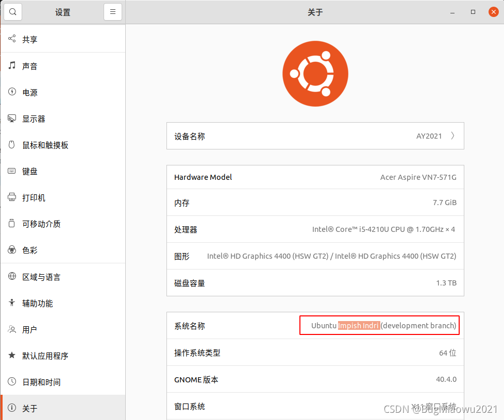Click the 设备名称 row

click(315, 136)
